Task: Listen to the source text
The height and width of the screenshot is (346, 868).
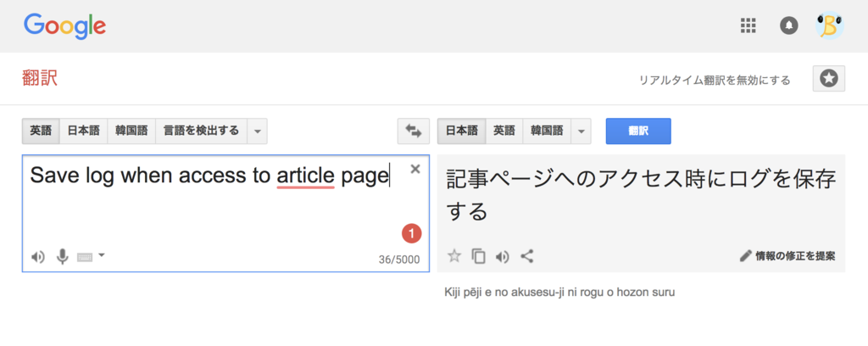Action: pyautogui.click(x=37, y=257)
